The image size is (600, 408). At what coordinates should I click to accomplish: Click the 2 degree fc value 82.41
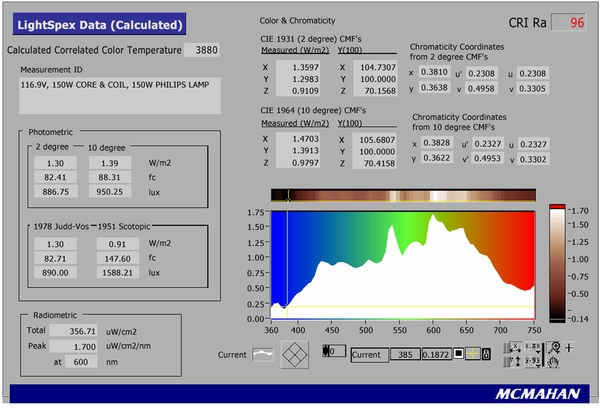[55, 177]
